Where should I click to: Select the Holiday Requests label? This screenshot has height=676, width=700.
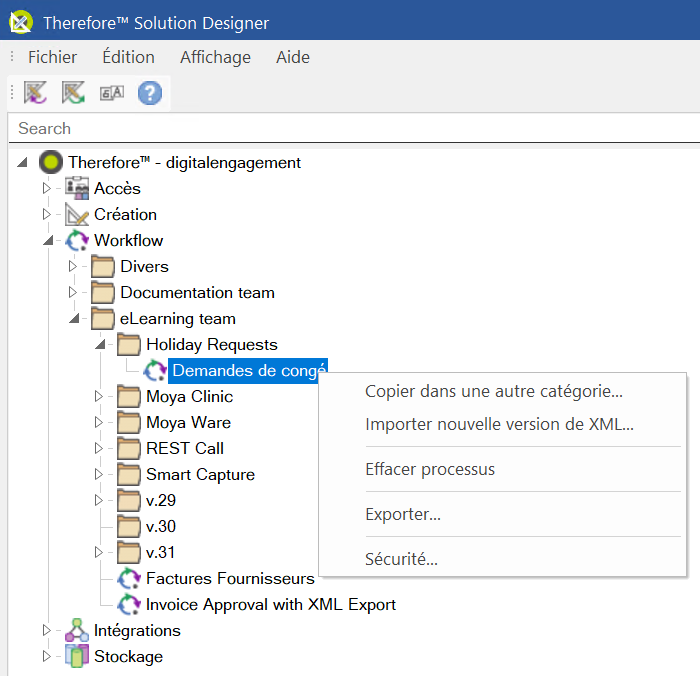212,345
